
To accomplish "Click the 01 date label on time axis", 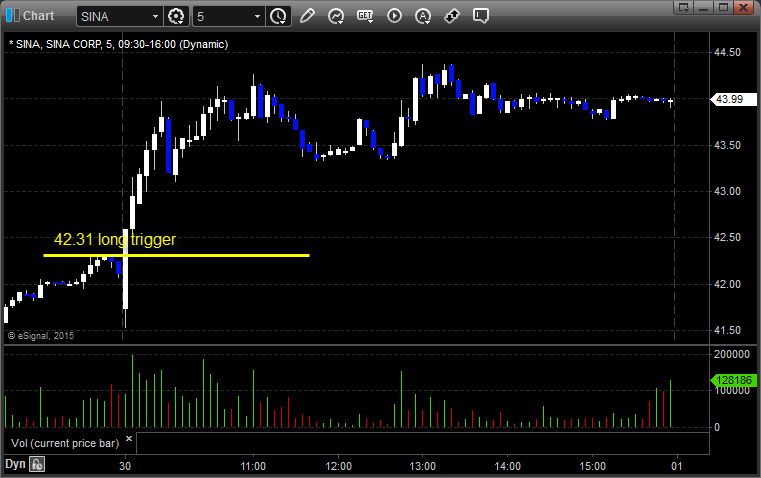I will coord(677,466).
